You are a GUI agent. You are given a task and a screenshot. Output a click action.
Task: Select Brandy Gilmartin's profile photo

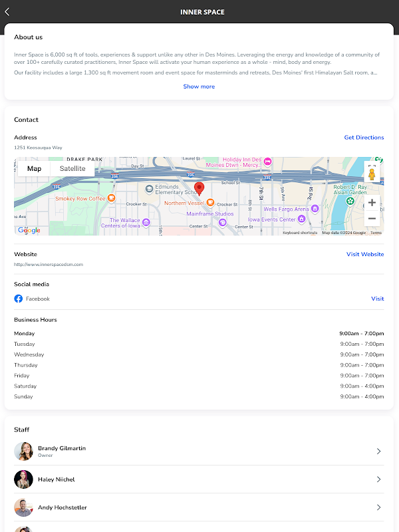point(23,452)
